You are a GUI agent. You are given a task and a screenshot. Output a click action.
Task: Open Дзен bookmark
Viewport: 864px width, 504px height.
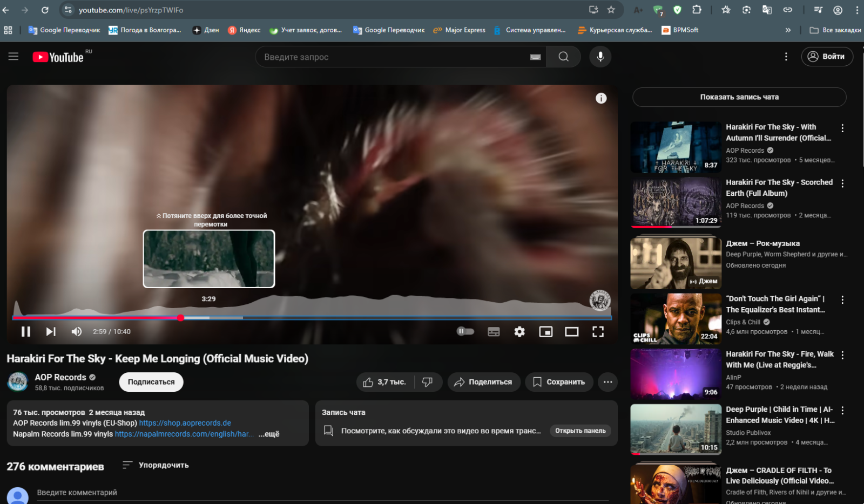click(x=206, y=30)
